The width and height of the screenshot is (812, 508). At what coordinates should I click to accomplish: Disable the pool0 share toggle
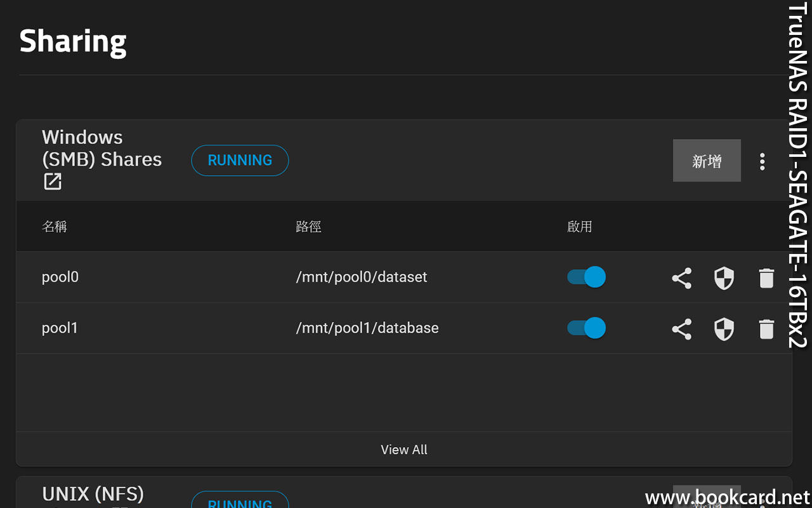[x=586, y=277]
